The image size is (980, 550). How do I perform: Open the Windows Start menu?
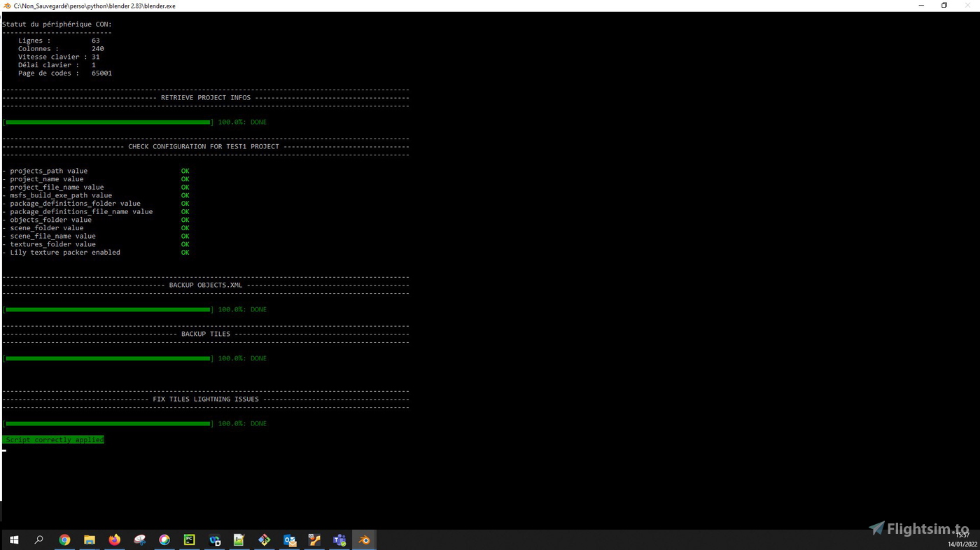click(13, 540)
